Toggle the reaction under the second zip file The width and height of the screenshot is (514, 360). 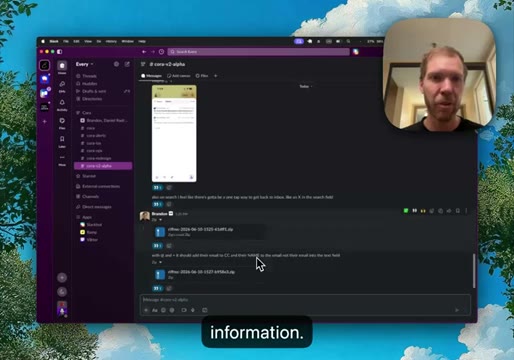click(158, 288)
